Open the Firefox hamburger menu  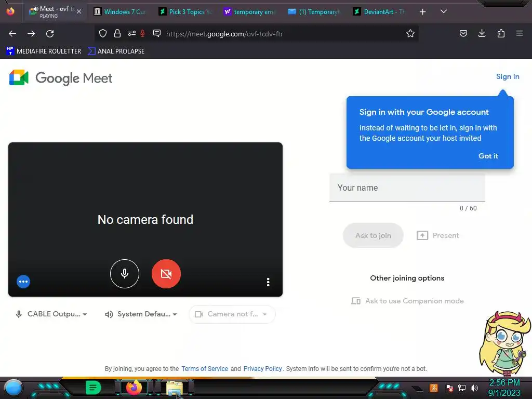520,33
